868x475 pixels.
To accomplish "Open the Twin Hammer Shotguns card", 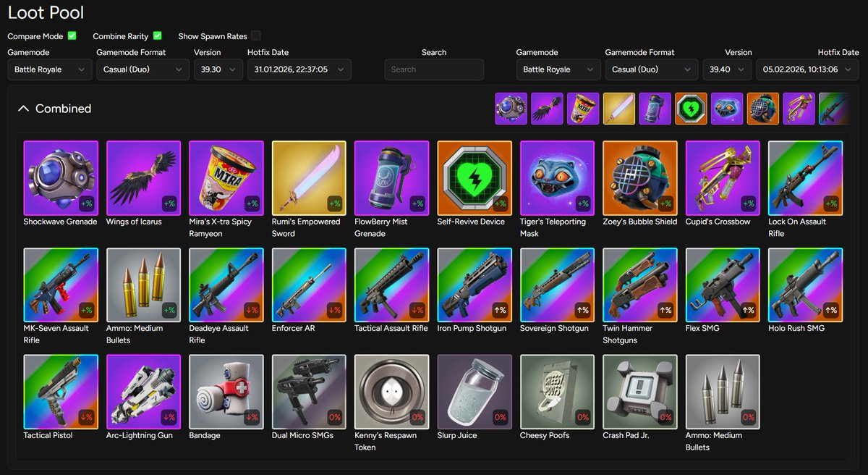I will (640, 285).
